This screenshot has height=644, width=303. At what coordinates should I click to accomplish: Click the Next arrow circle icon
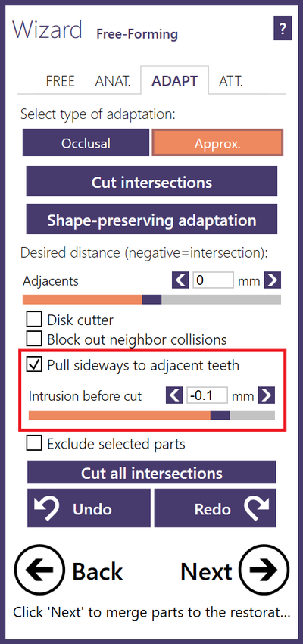tap(264, 571)
